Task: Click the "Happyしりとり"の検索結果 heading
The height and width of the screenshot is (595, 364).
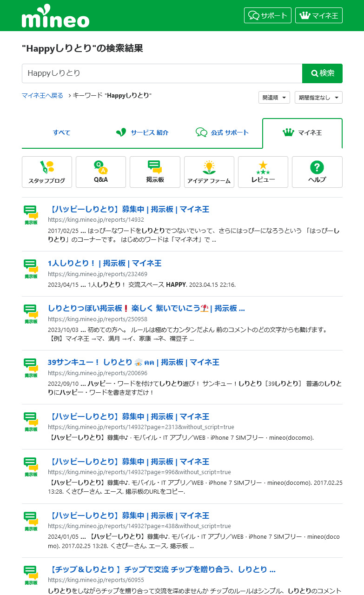Action: tap(82, 48)
